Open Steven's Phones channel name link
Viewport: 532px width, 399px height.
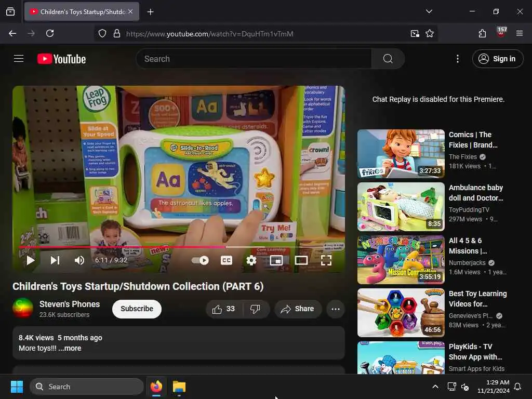pyautogui.click(x=70, y=304)
